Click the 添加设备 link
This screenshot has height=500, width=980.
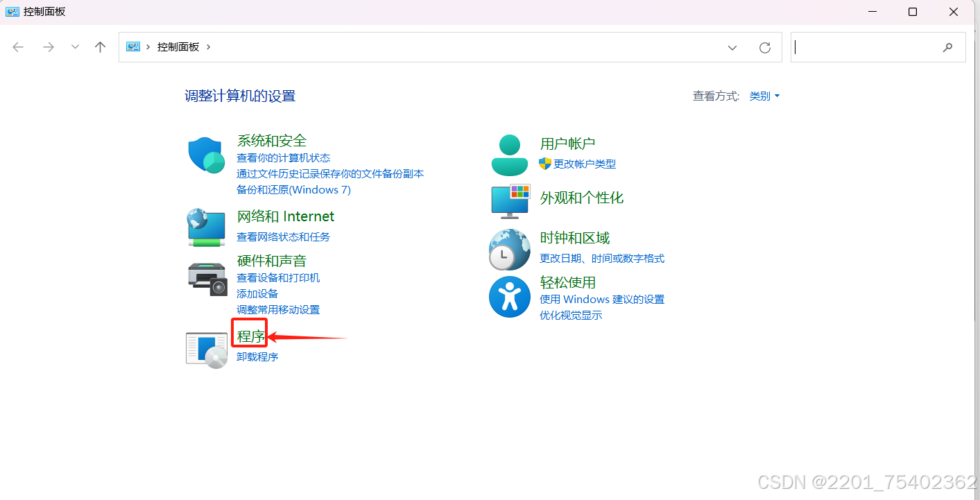click(257, 294)
